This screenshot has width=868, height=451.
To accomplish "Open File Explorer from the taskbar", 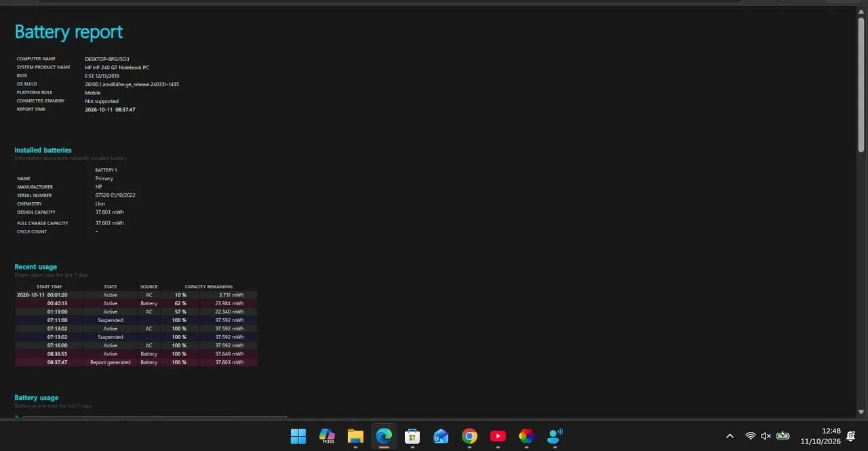I will [355, 436].
